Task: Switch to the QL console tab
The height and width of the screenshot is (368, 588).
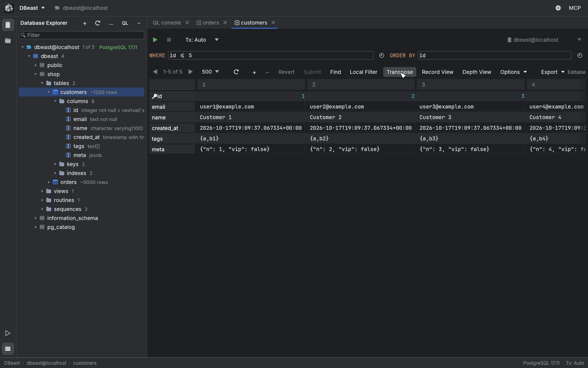Action: tap(167, 23)
